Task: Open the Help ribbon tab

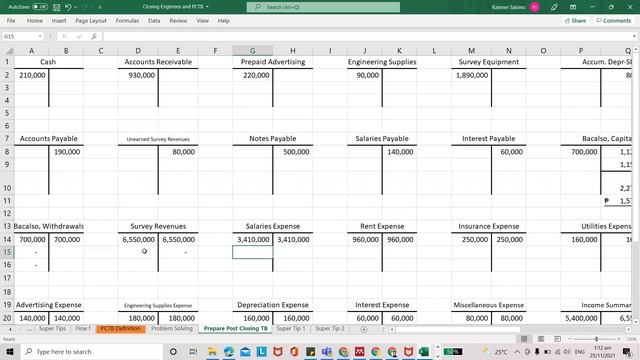Action: [223, 20]
